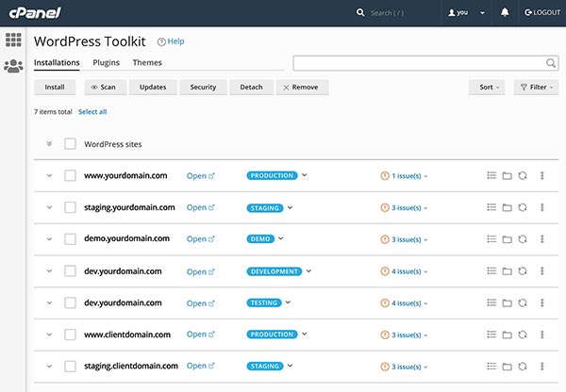Select the www.yourdomain.com checkbox
Image resolution: width=566 pixels, height=392 pixels.
pyautogui.click(x=70, y=175)
